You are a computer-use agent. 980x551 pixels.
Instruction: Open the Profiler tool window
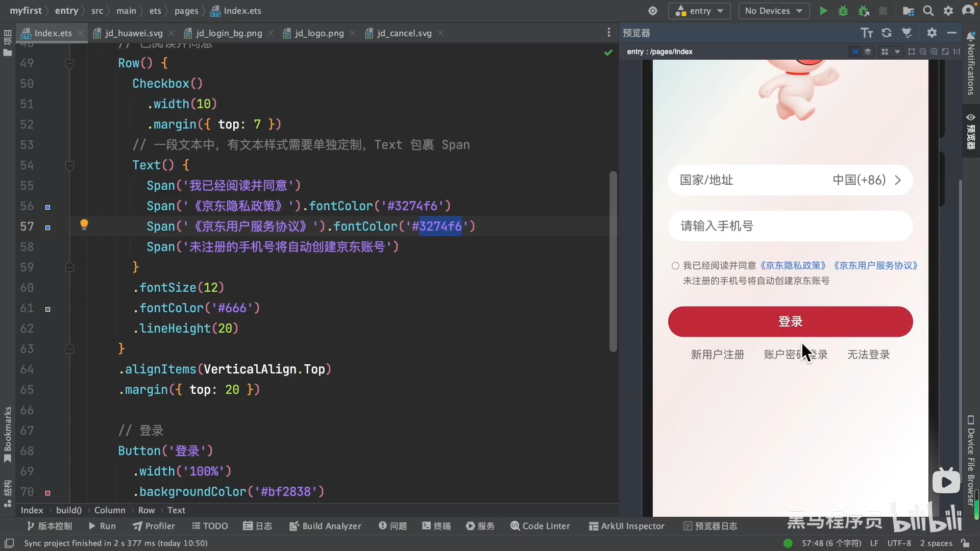(154, 526)
